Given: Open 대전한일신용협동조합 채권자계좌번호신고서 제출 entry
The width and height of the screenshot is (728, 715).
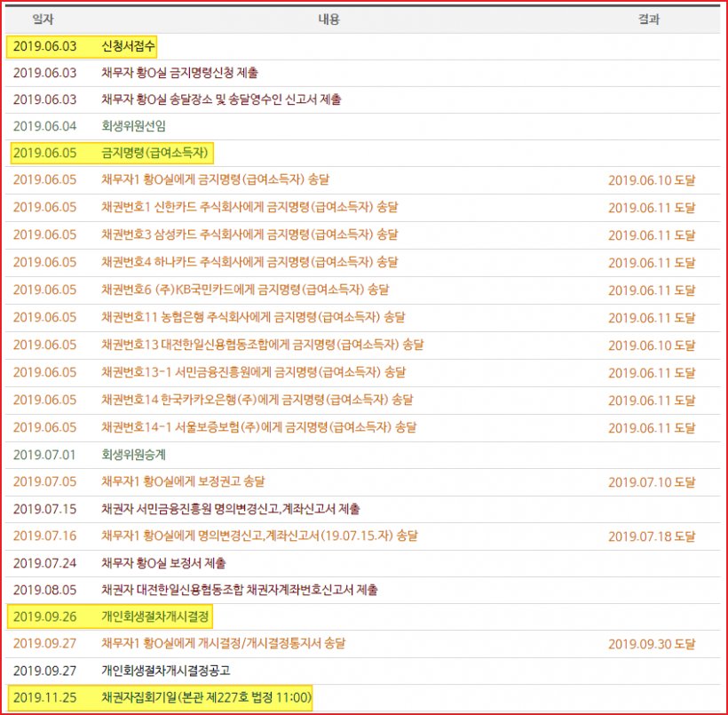Looking at the screenshot, I should [240, 590].
